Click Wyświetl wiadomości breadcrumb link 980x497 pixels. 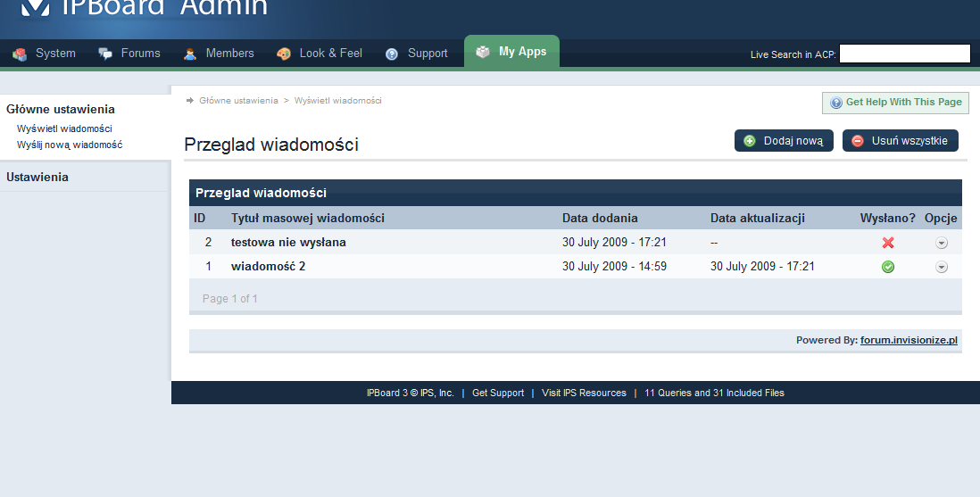tap(337, 101)
